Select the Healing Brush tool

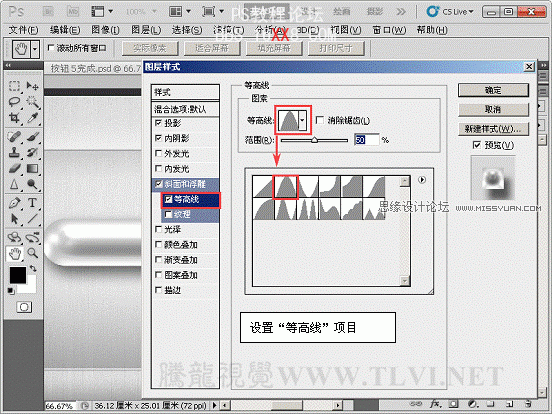click(x=14, y=137)
